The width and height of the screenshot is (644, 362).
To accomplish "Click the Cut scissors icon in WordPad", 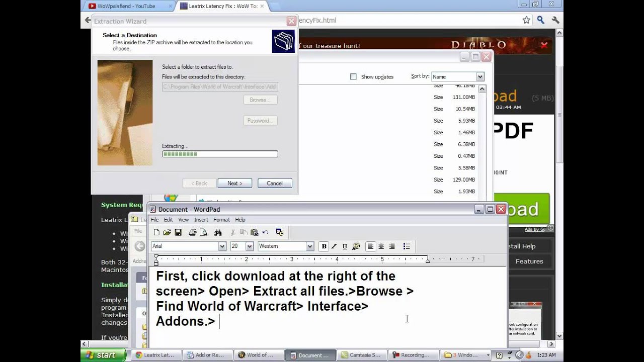I will (x=232, y=232).
